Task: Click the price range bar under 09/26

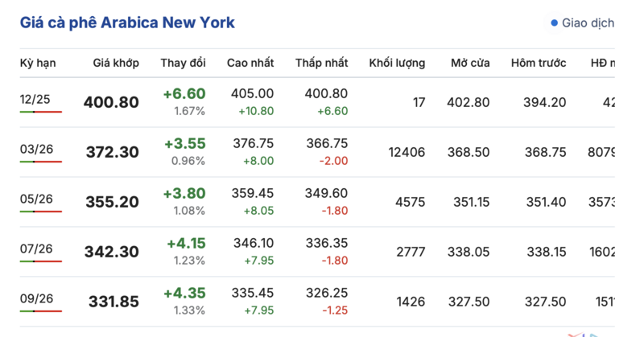Action: point(40,311)
